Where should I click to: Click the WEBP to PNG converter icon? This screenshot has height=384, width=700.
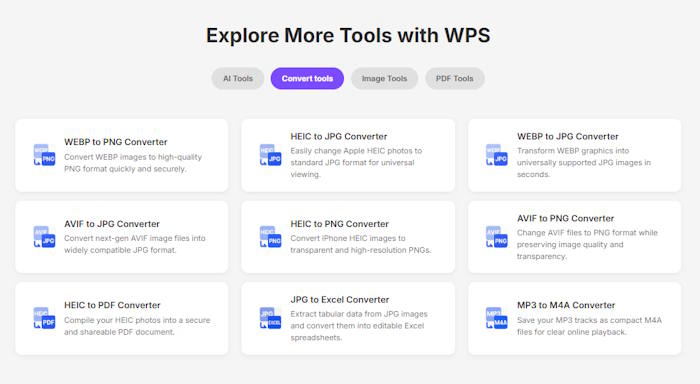point(45,155)
